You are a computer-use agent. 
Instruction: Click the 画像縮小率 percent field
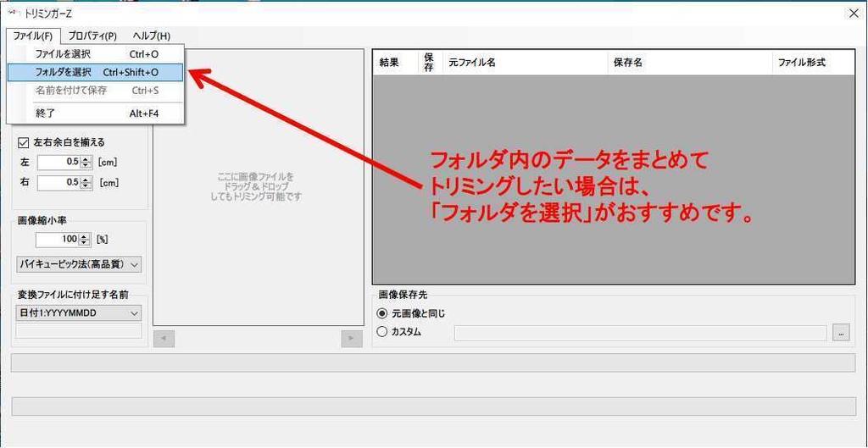[57, 240]
